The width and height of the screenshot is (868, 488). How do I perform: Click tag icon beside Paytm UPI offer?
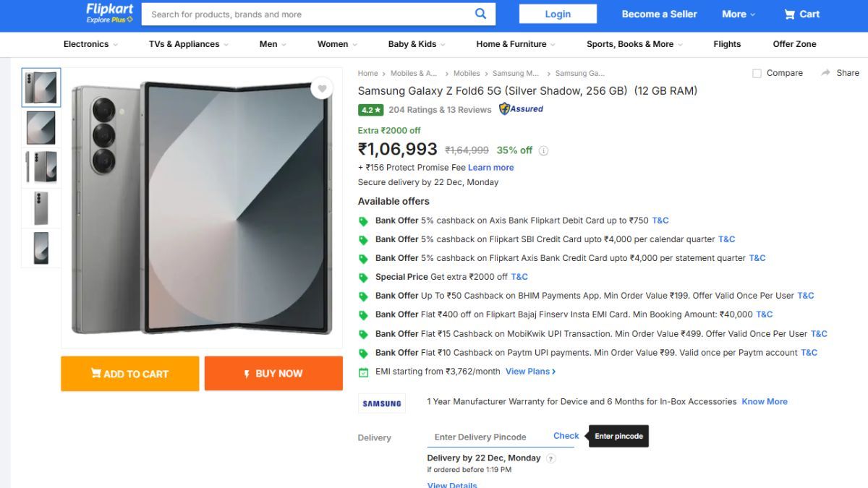click(x=363, y=354)
